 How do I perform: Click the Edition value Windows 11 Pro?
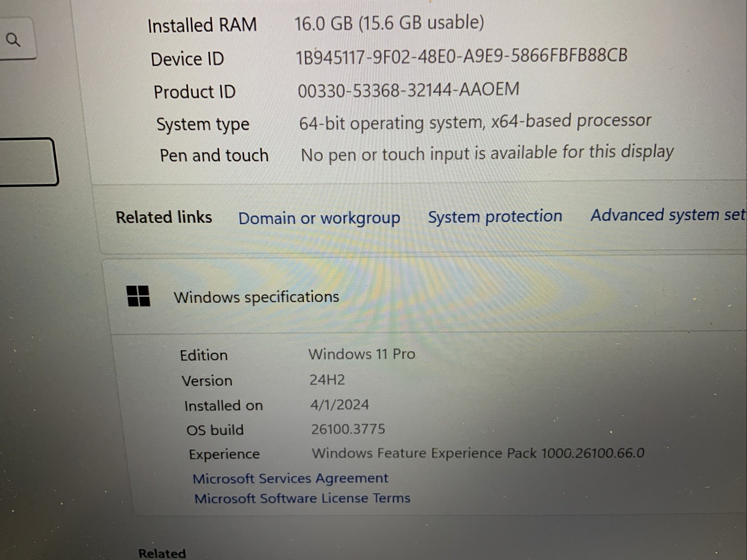pos(362,354)
